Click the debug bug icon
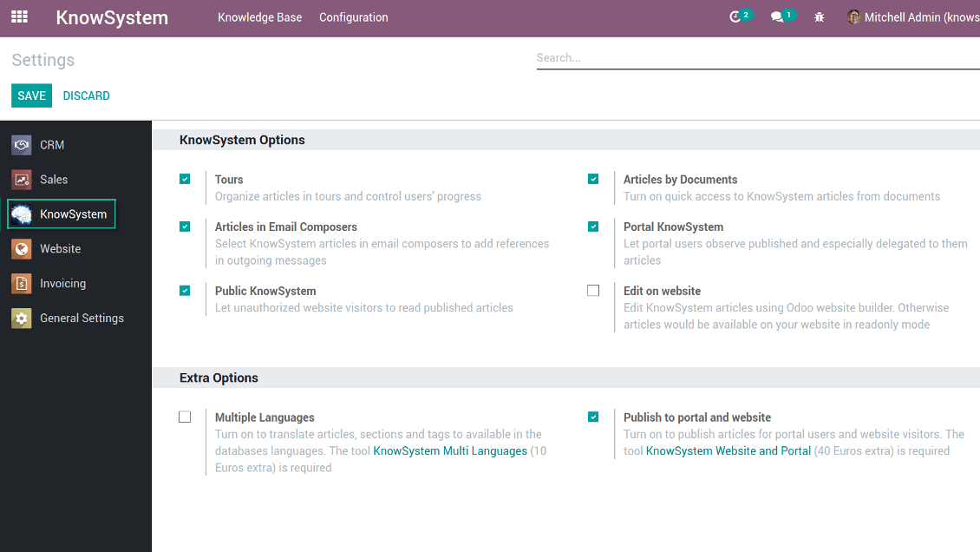The image size is (980, 552). click(819, 16)
